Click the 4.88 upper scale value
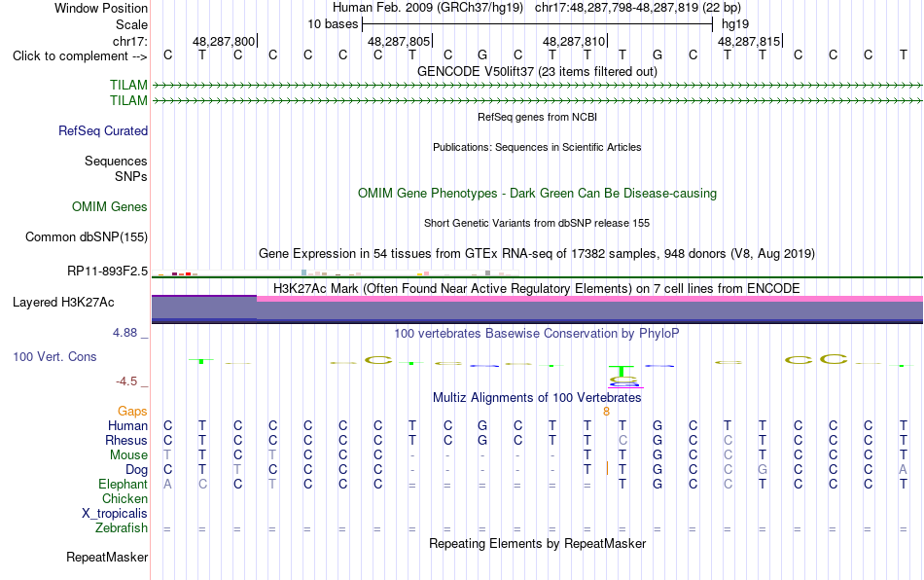Viewport: 924px width, 580px height. tap(124, 333)
